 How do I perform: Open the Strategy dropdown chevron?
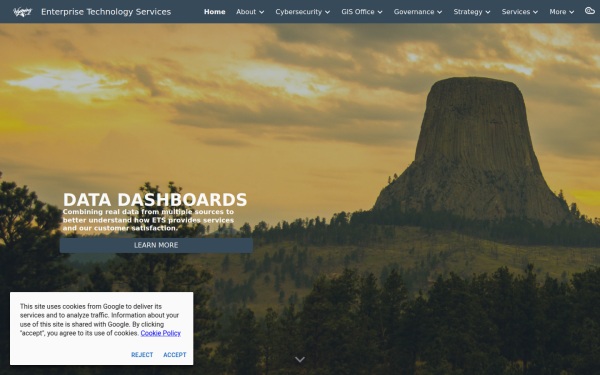[488, 12]
